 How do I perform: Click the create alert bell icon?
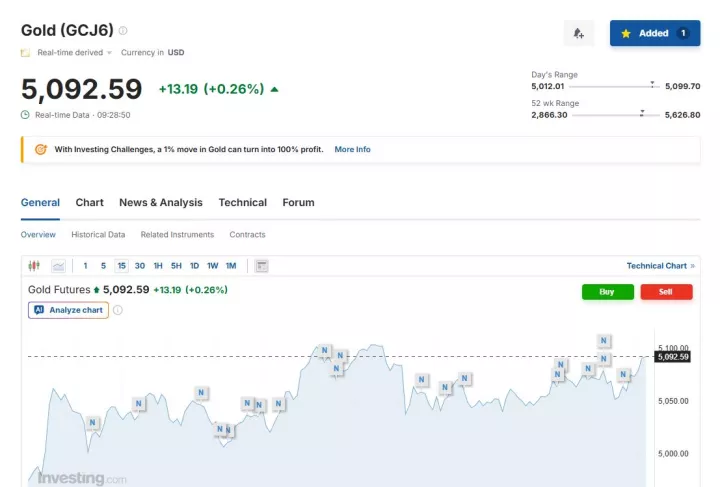[578, 33]
